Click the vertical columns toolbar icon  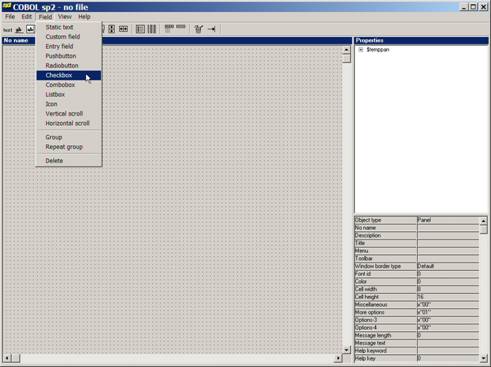pyautogui.click(x=152, y=29)
